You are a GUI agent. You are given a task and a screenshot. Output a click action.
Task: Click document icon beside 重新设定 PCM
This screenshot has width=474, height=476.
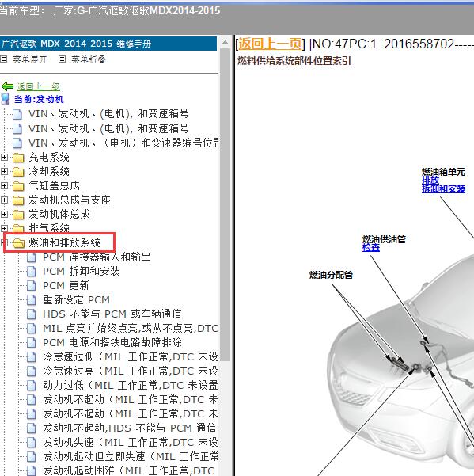[32, 300]
